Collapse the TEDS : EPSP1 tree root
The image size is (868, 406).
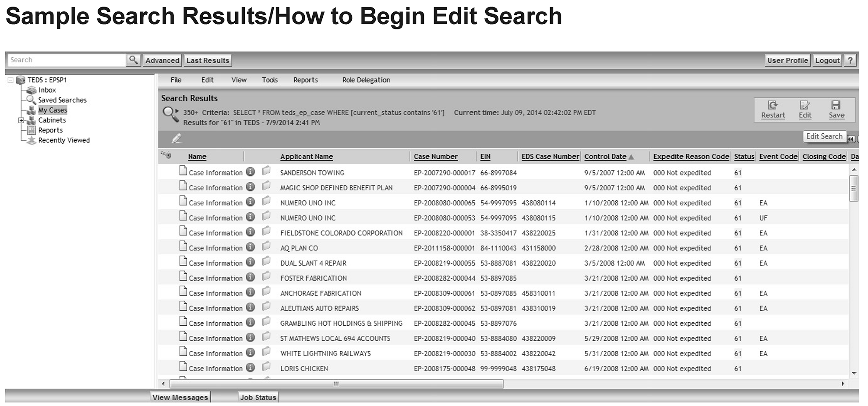click(11, 80)
